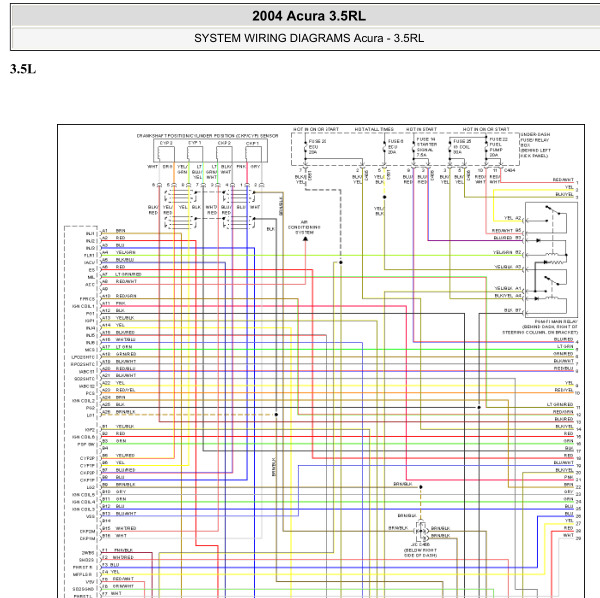Click the "A7 LT GRN/RED" pin label
600x598 pixels.
click(x=122, y=274)
